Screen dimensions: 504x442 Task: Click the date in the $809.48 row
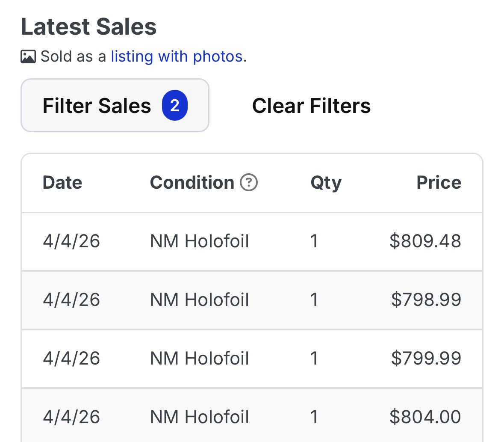click(71, 241)
